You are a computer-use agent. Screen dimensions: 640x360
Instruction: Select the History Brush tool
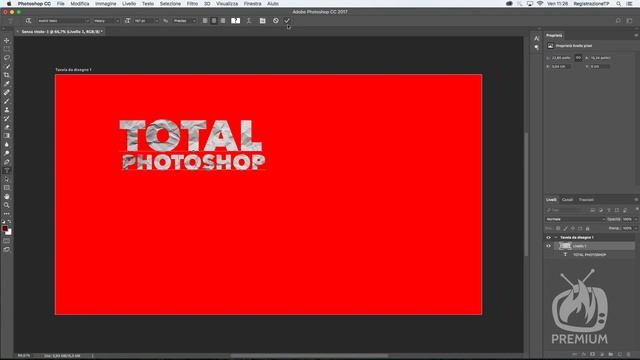click(x=7, y=118)
